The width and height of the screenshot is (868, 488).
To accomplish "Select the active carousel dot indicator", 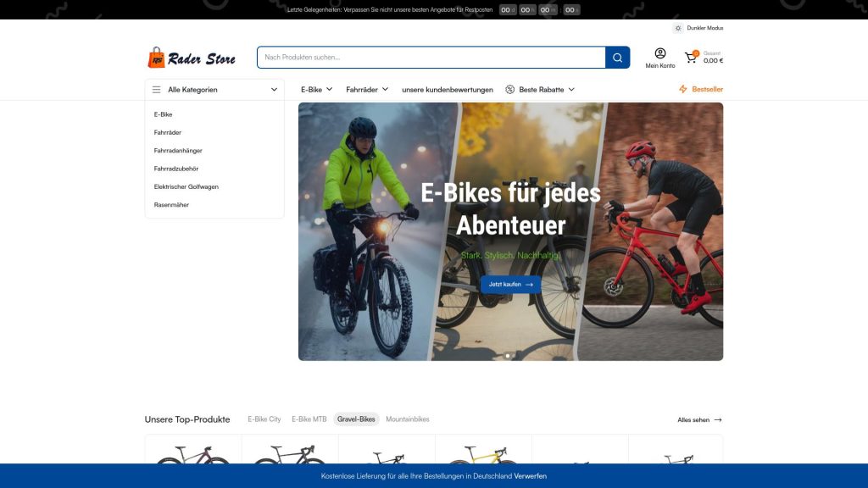I will 507,356.
